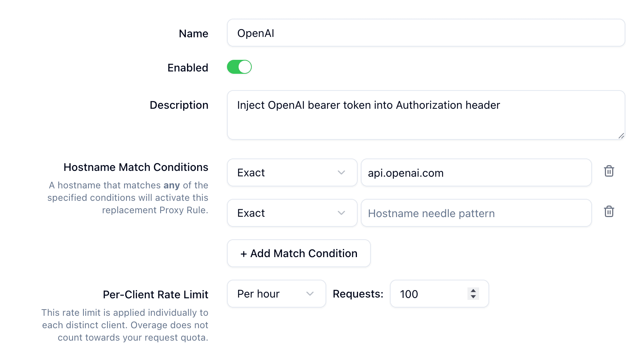This screenshot has width=644, height=362.
Task: Remove the empty hostname needle pattern row
Action: pyautogui.click(x=609, y=212)
